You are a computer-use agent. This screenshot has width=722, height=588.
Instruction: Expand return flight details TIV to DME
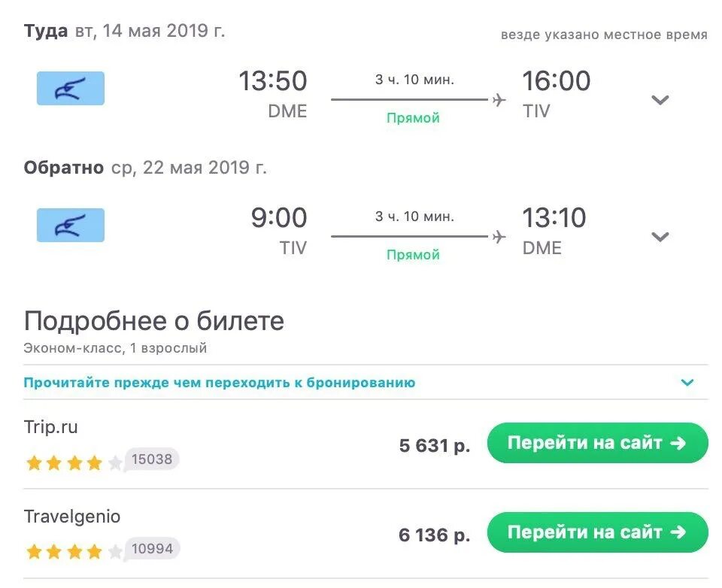pyautogui.click(x=660, y=237)
